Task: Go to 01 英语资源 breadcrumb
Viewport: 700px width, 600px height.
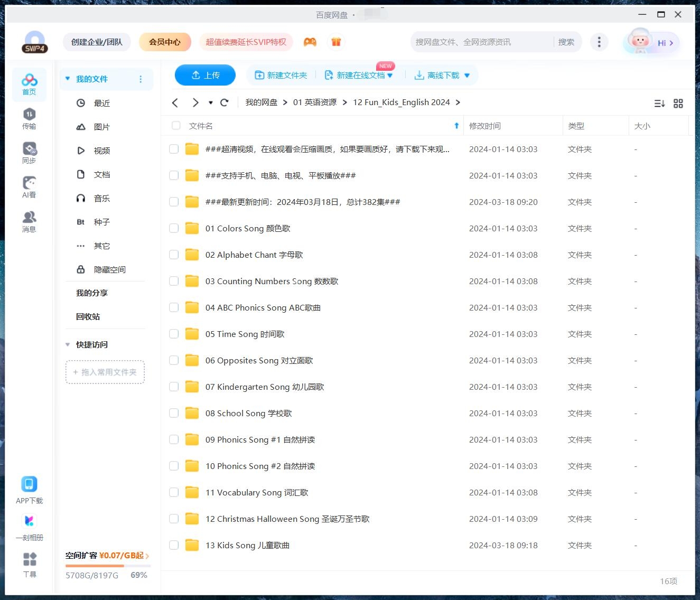Action: tap(315, 102)
